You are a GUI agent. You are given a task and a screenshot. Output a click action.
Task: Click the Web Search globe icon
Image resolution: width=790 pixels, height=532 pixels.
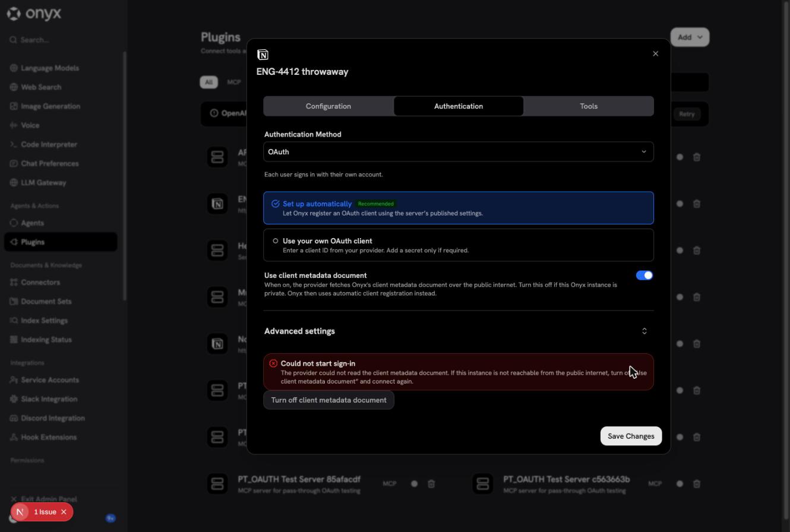click(x=14, y=87)
